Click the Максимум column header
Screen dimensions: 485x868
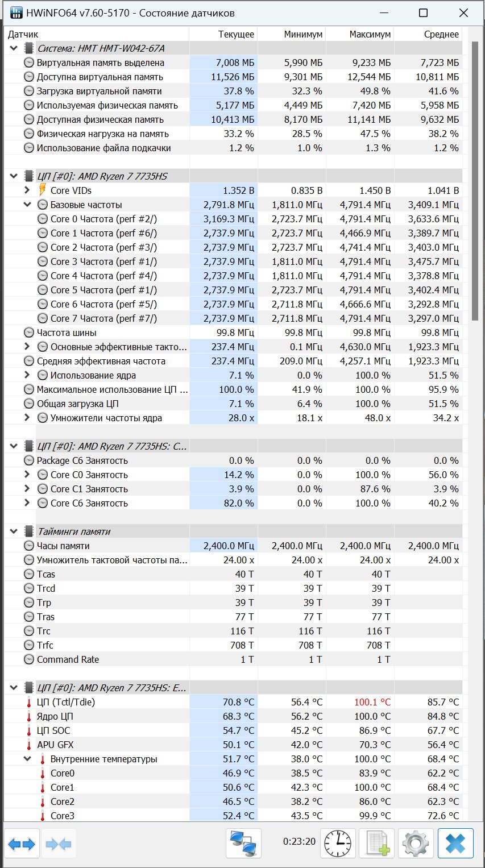[x=360, y=34]
